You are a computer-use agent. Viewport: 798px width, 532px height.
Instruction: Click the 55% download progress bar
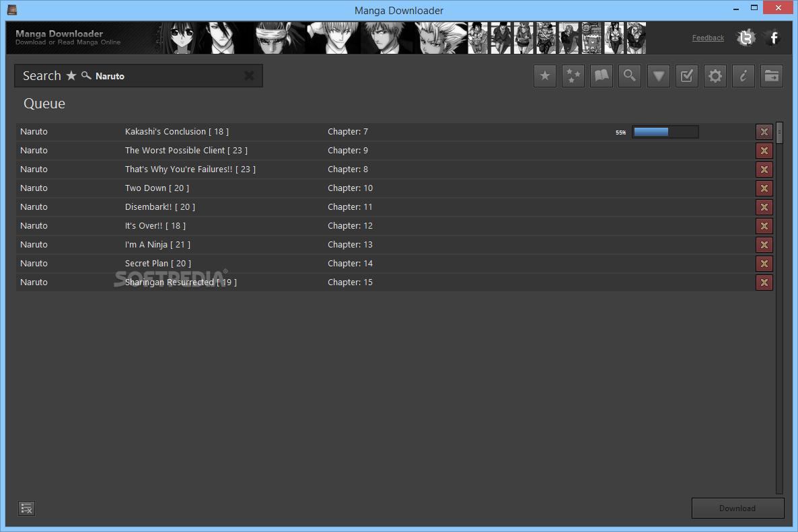(x=665, y=132)
